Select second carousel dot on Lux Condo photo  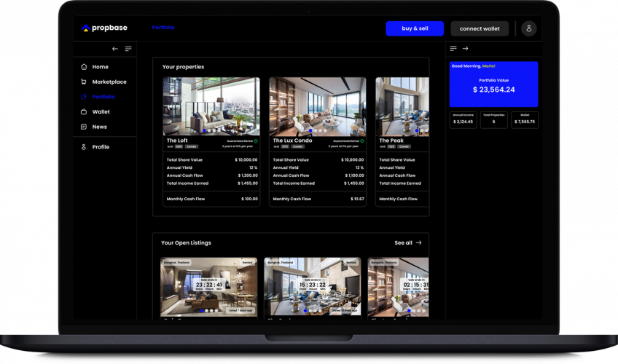pyautogui.click(x=316, y=130)
